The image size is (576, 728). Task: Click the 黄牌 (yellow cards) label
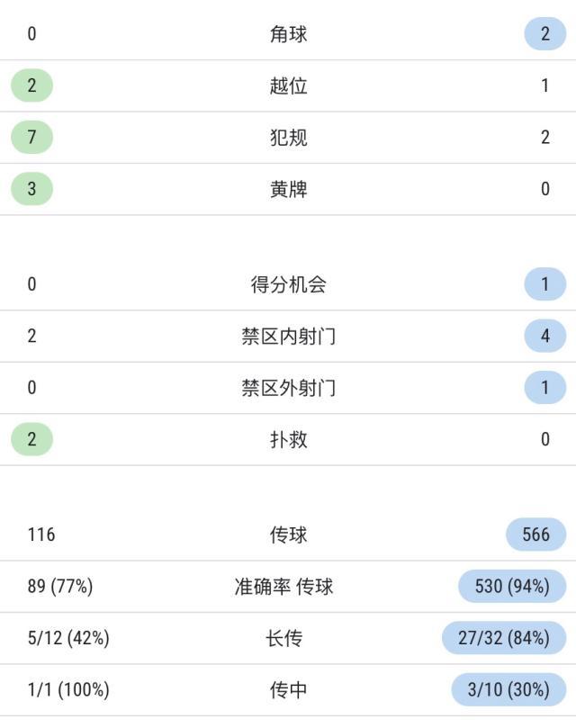pyautogui.click(x=288, y=189)
